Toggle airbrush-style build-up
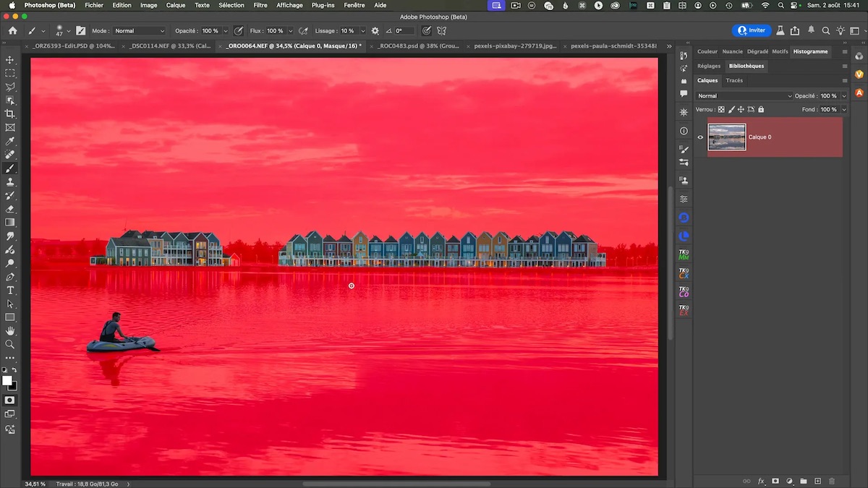 (x=303, y=31)
